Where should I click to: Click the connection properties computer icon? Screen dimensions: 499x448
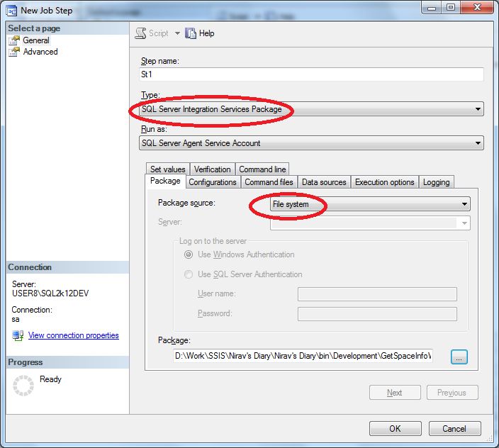pos(18,336)
